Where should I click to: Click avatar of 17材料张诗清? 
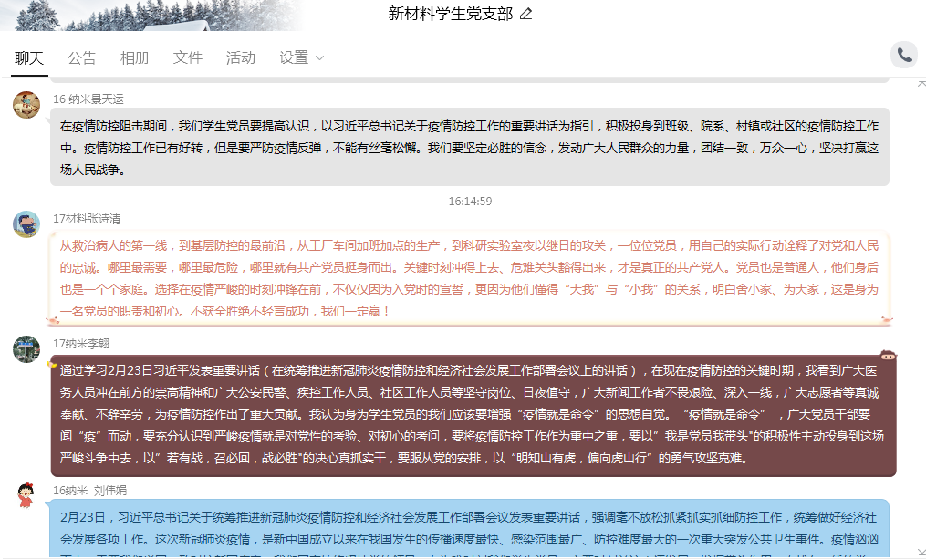26,224
